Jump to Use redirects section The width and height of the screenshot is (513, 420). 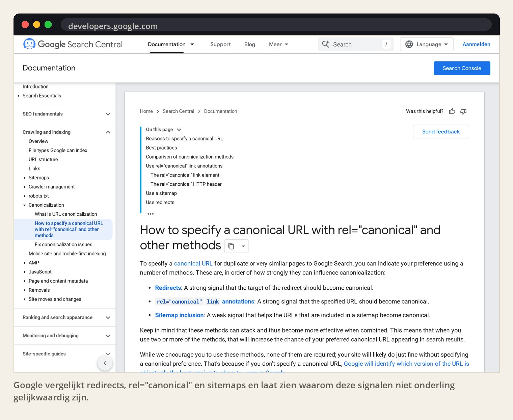point(160,203)
